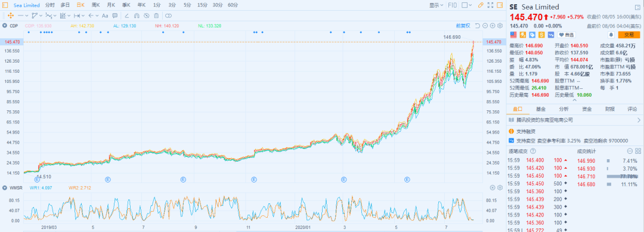Select the Aa text annotation tool

[x=105, y=16]
